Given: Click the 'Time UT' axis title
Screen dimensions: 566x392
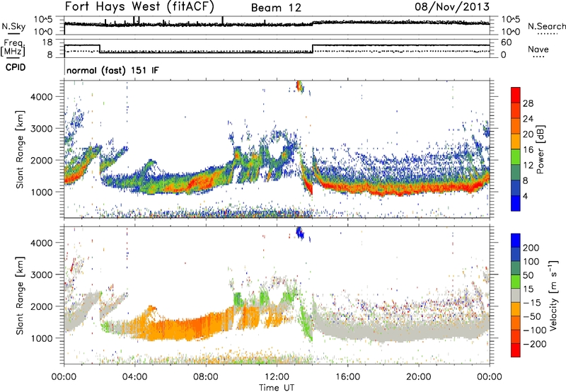Looking at the screenshot, I should click(277, 387).
